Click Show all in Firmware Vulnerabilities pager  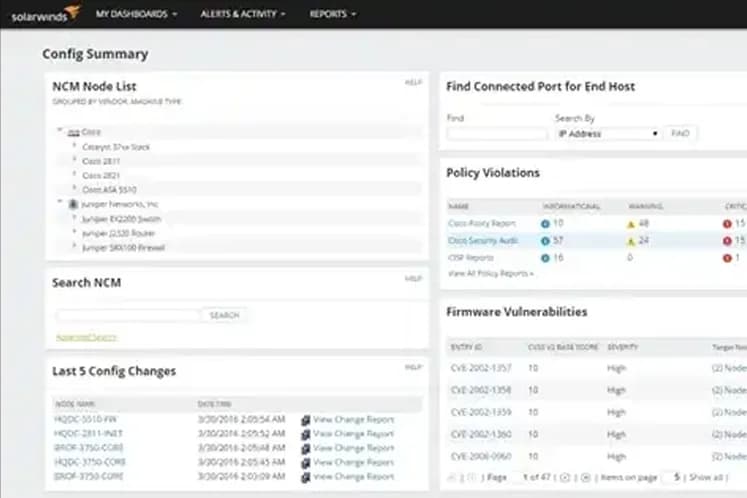click(x=706, y=477)
